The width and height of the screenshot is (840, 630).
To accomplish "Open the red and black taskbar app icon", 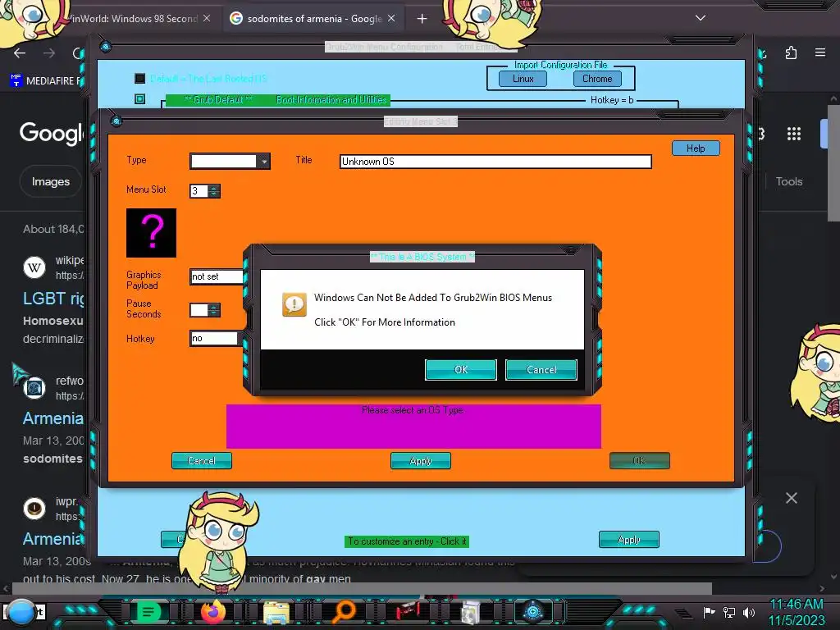I will (x=409, y=611).
